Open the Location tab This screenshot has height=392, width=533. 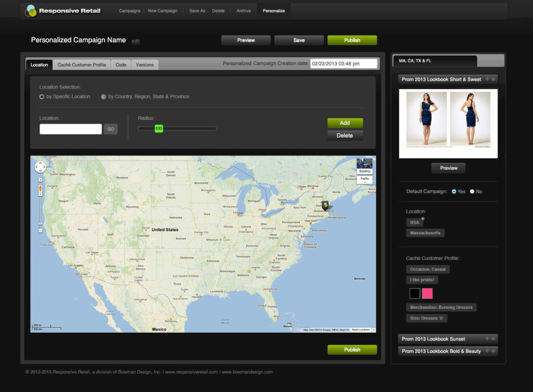tap(39, 65)
